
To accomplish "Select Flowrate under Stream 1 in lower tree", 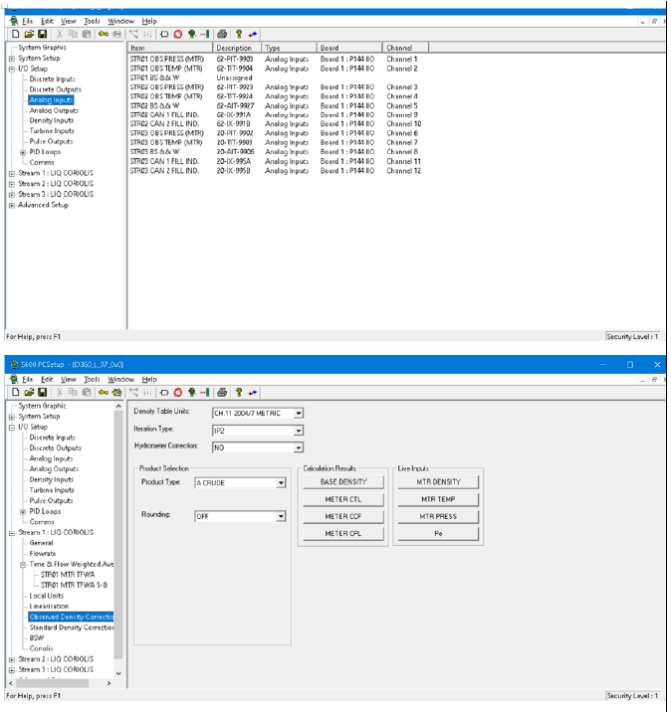I will coord(43,553).
